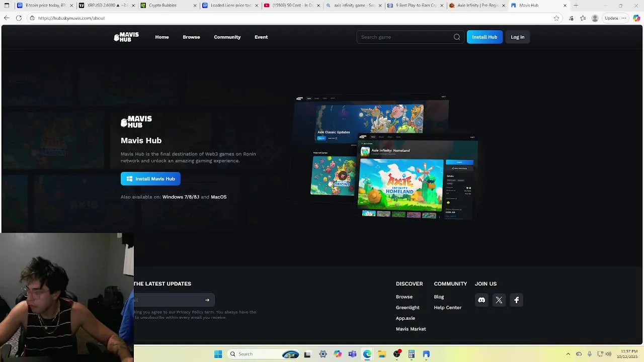This screenshot has height=362, width=644.
Task: Submit newsletter email with arrow icon
Action: [x=207, y=300]
